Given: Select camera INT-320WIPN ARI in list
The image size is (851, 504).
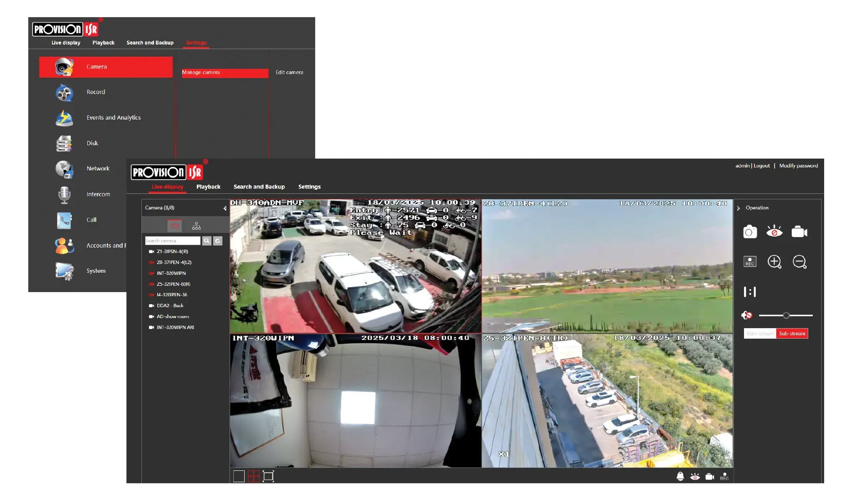Looking at the screenshot, I should point(175,327).
